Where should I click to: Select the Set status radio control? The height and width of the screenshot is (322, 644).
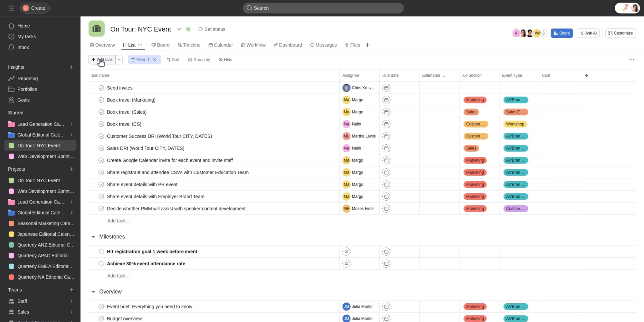pos(201,29)
